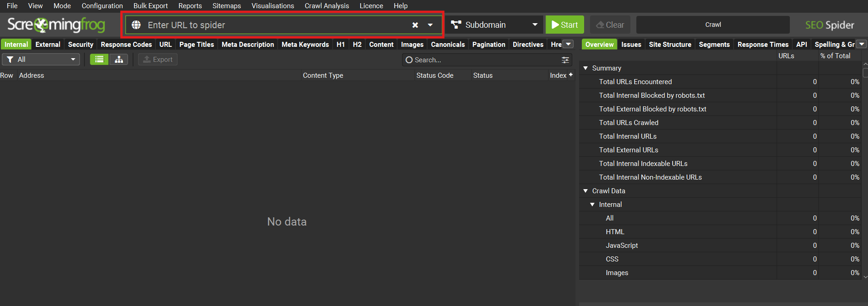Show more right-panel tabs dropdown arrow
The image size is (868, 306).
[x=861, y=44]
